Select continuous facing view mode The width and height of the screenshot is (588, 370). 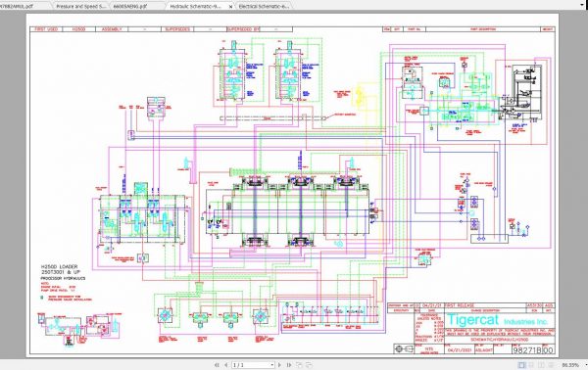click(551, 365)
